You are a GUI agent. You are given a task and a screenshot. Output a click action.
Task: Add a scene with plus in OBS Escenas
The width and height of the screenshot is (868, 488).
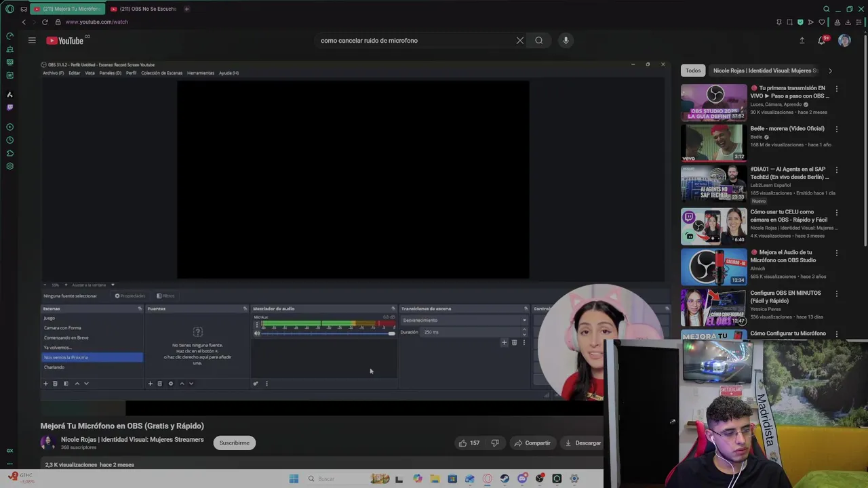point(46,384)
